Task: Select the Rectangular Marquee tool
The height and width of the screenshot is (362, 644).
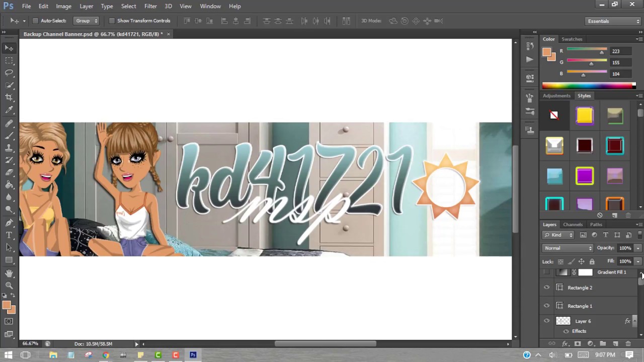Action: 9,60
